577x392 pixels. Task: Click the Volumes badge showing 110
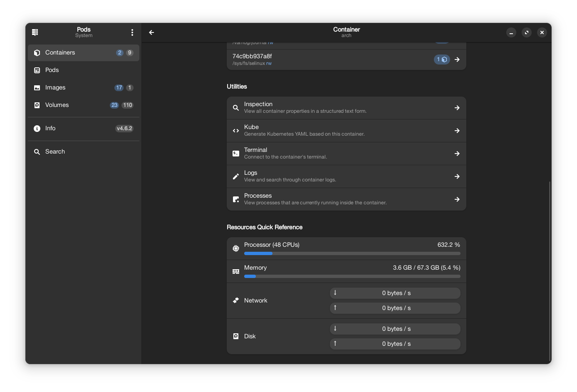pos(127,105)
